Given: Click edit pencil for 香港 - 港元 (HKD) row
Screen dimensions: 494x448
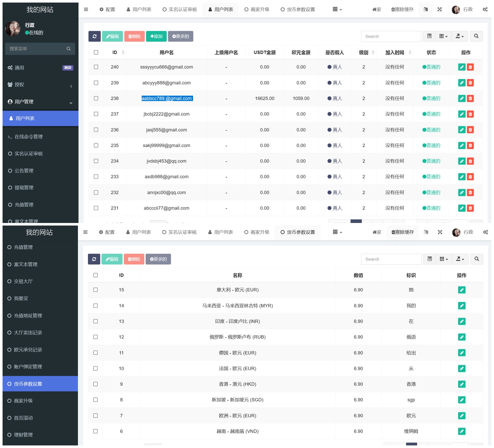Looking at the screenshot, I should pos(462,384).
